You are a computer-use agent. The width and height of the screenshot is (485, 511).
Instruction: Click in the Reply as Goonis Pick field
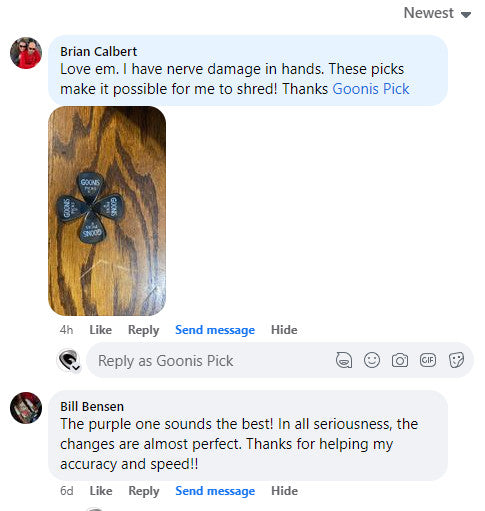pos(213,360)
